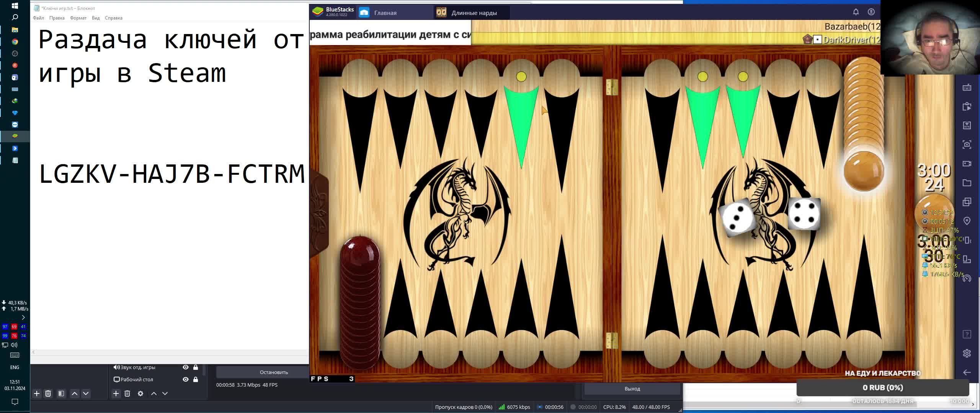Hide the Звук отд. игры source
980x413 pixels.
pos(186,367)
